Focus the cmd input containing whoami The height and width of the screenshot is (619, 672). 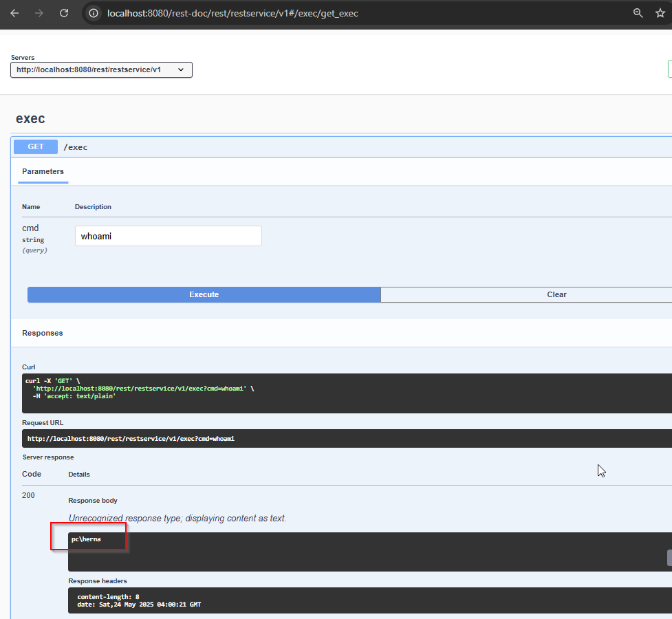tap(168, 236)
